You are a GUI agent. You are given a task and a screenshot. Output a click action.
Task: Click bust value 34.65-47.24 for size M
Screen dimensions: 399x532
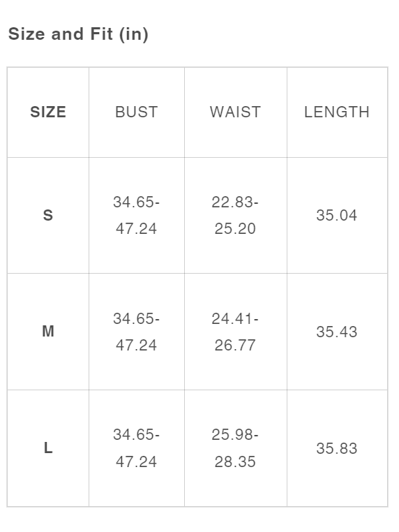(x=136, y=332)
